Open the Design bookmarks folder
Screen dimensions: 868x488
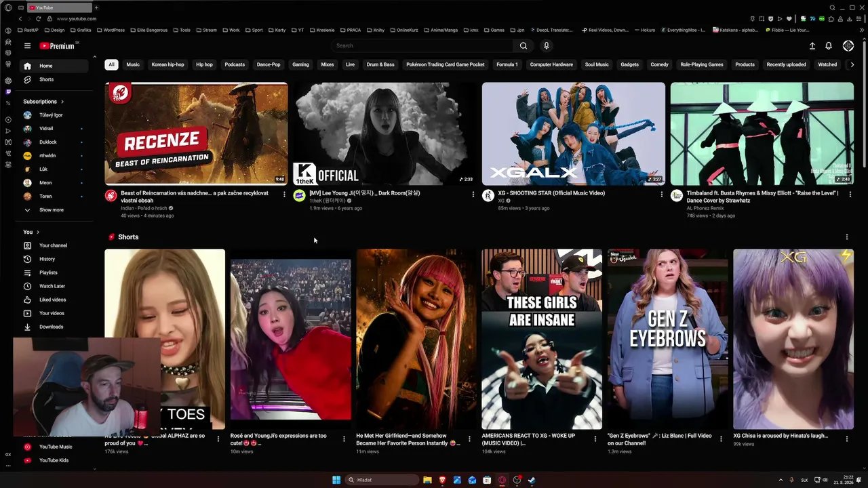[x=54, y=30]
